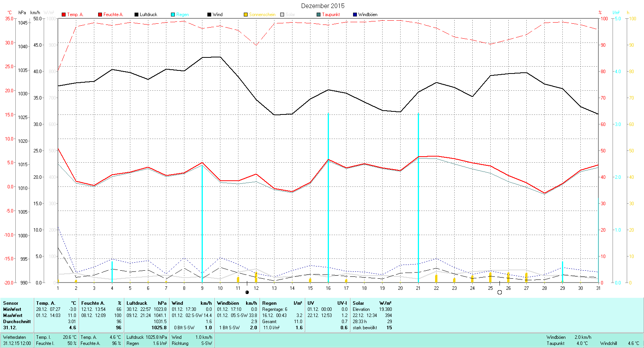Click the cyan rain bar at day 9
This screenshot has width=644, height=348.
(202, 224)
